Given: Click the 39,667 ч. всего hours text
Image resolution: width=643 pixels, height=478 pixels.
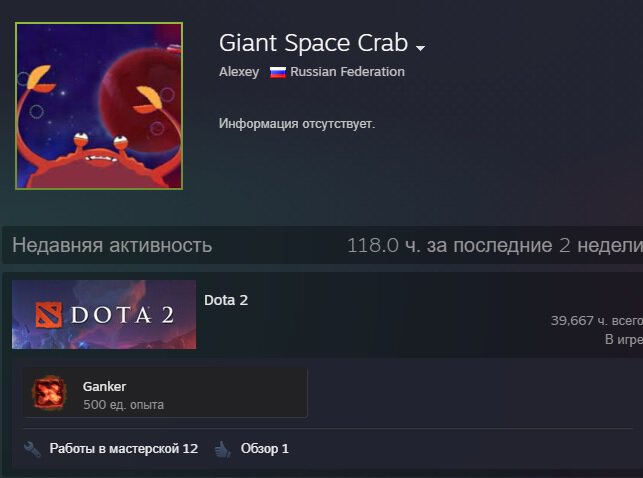Looking at the screenshot, I should pyautogui.click(x=597, y=321).
